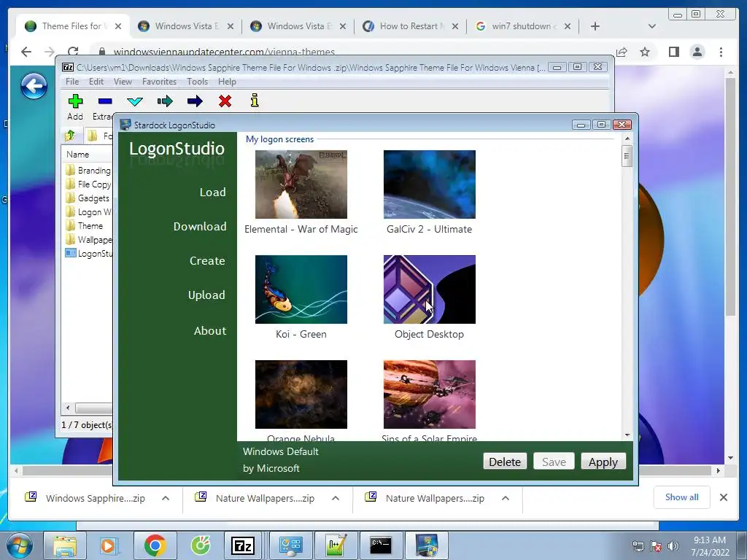Select Upload in LogonStudio sidebar
The height and width of the screenshot is (560, 747).
click(x=206, y=295)
